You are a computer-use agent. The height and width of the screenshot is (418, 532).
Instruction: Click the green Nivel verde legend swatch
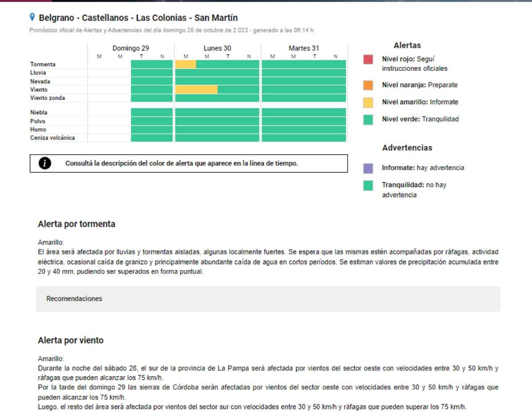click(368, 120)
